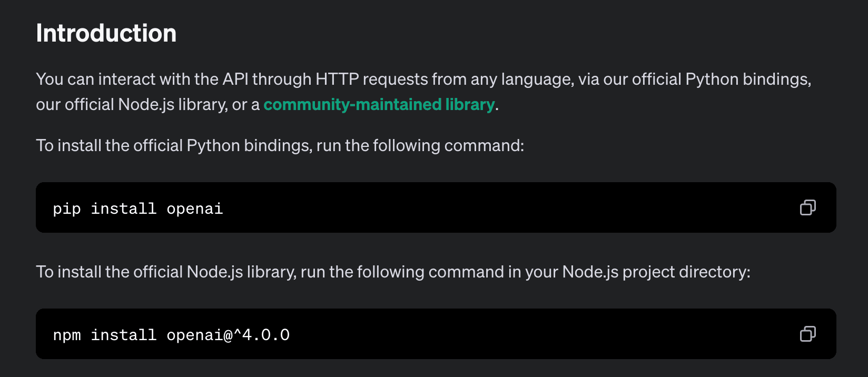Click 'project directory:' at end of Node.js sentence
The image size is (868, 377).
click(x=686, y=272)
